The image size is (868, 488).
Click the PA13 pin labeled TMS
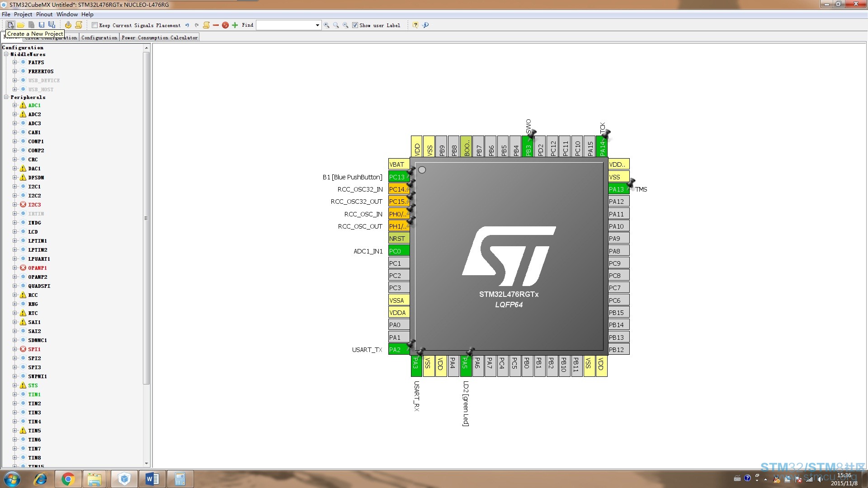point(618,189)
